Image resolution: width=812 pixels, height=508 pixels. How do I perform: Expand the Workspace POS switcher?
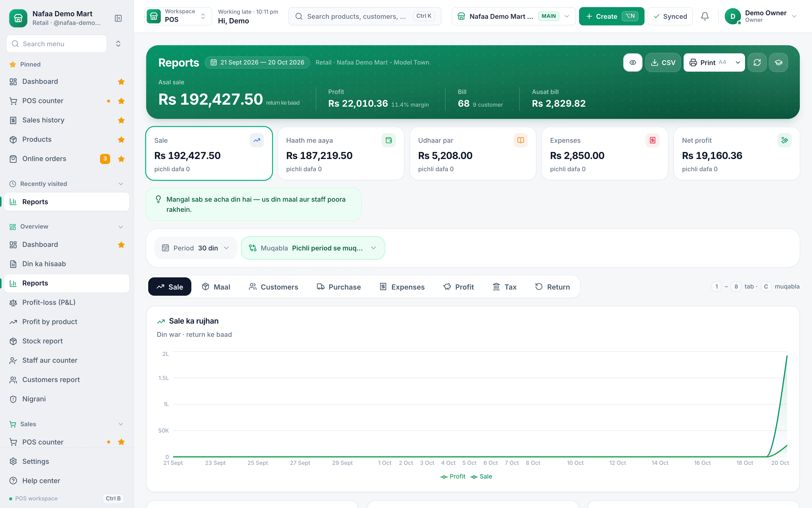point(178,16)
